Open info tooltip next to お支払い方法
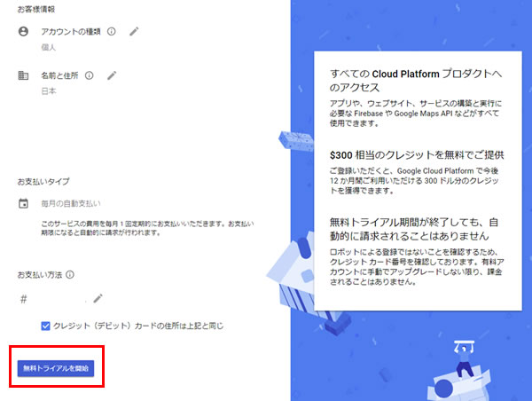 70,275
